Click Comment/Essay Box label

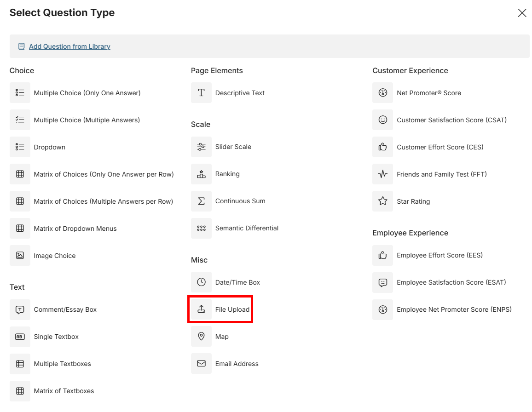point(65,309)
